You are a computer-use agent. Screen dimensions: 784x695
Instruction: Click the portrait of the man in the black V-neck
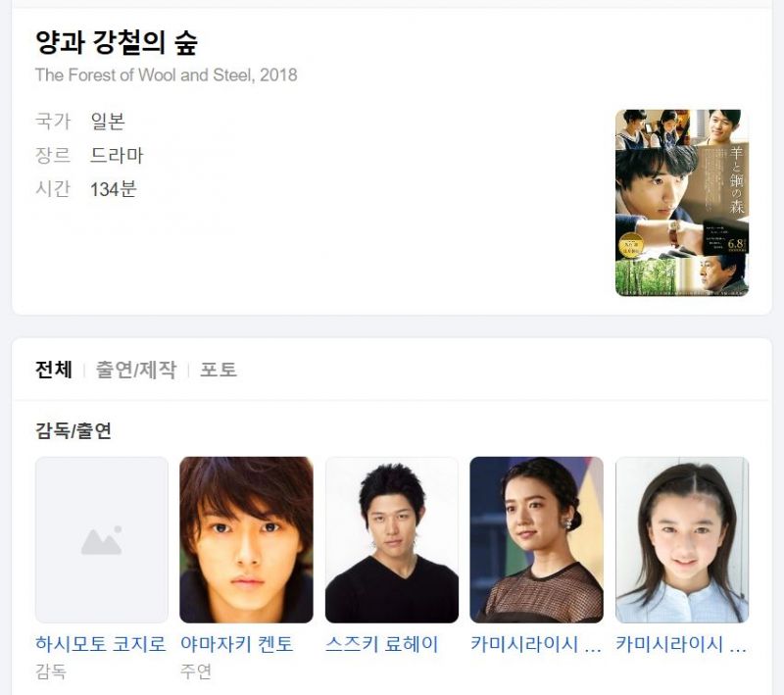pyautogui.click(x=392, y=540)
